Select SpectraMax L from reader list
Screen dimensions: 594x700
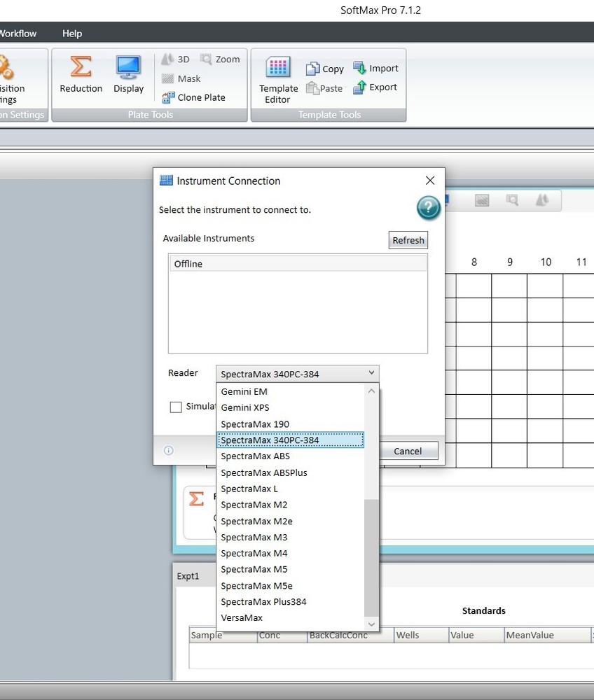(x=290, y=489)
